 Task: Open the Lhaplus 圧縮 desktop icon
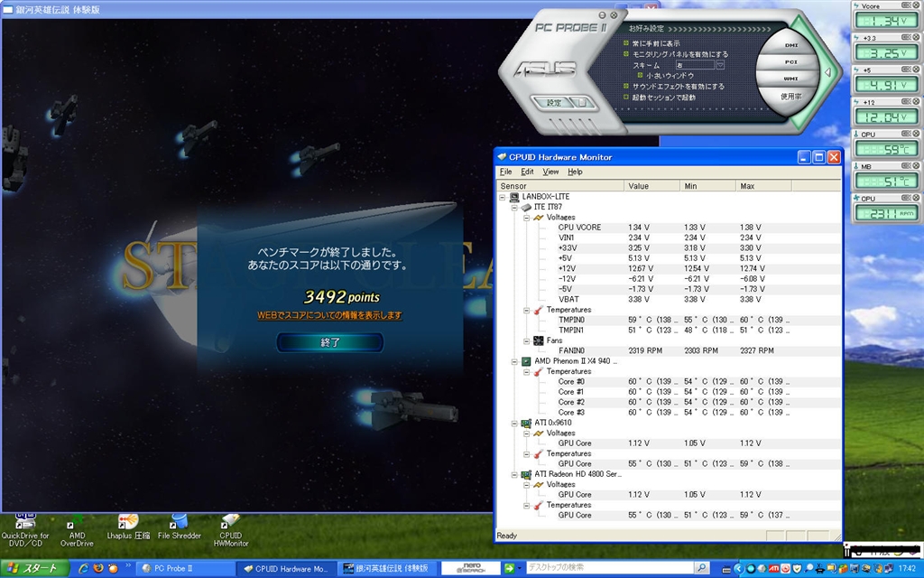pyautogui.click(x=128, y=527)
